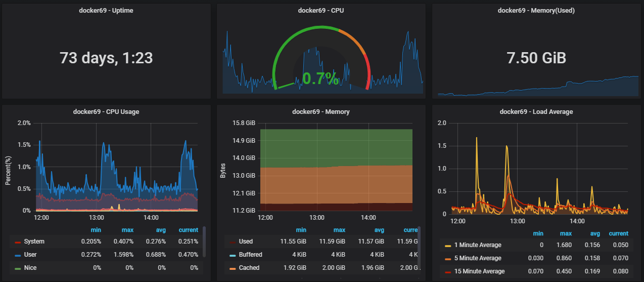Click the Used min value 11.55 GiB
Screen dimensions: 644x282
(293, 241)
